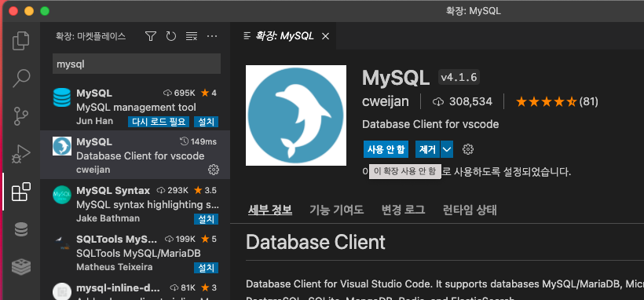Click the cweijan publisher link
644x300 pixels.
(386, 101)
